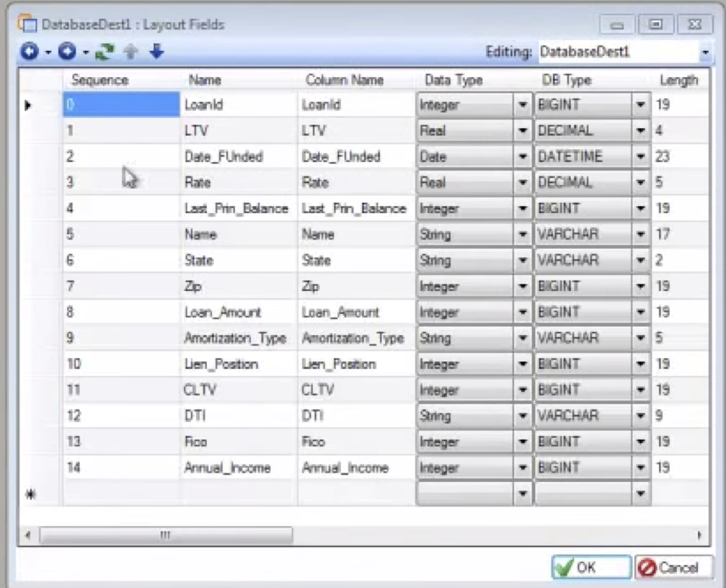Image resolution: width=726 pixels, height=588 pixels.
Task: Click the blue move-down arrow icon
Action: point(156,53)
